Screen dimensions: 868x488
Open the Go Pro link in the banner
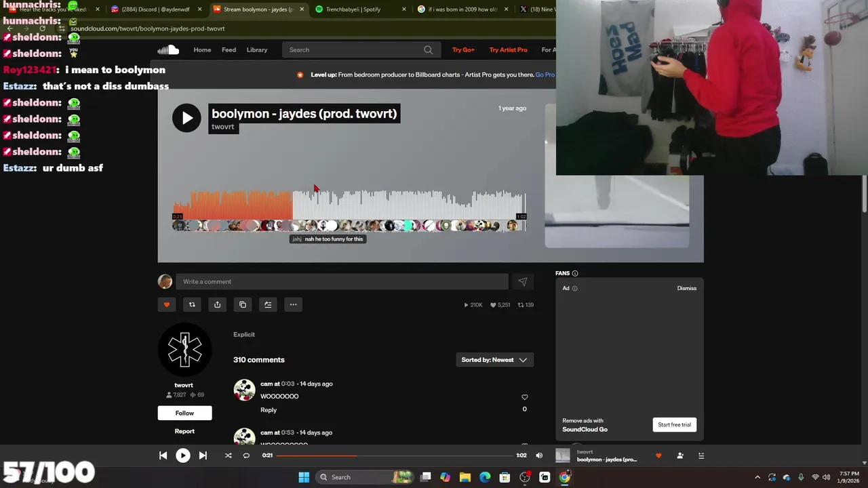pyautogui.click(x=545, y=75)
